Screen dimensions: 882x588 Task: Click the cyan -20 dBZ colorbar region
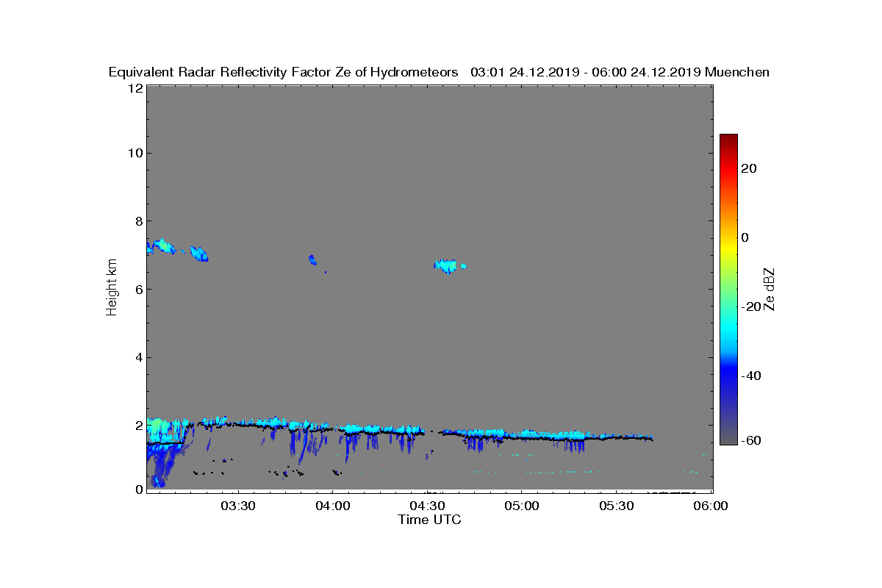[728, 307]
